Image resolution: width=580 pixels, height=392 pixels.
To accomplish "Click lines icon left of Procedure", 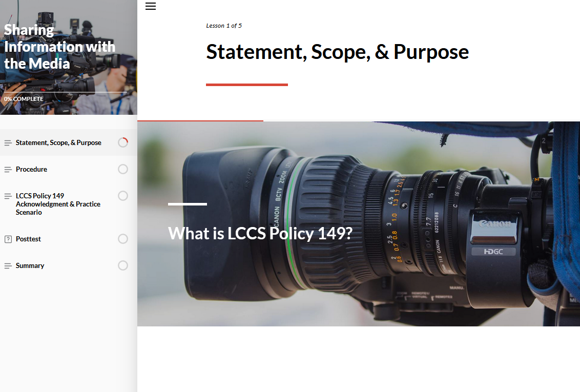I will [x=8, y=170].
